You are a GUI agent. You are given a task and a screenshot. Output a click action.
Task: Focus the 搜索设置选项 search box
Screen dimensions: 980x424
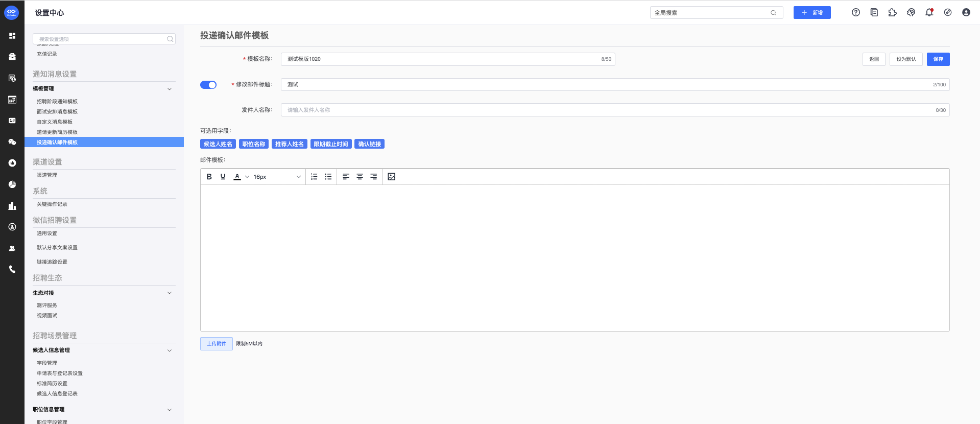(104, 39)
